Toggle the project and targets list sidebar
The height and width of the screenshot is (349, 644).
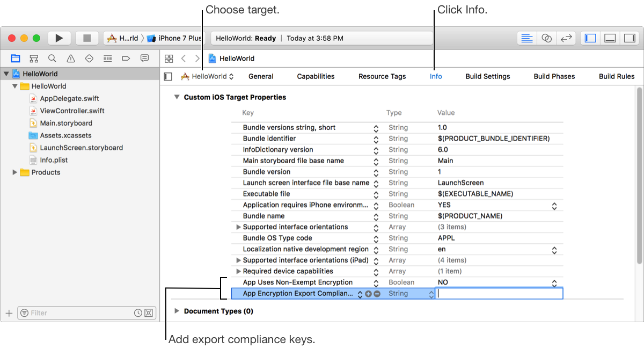(168, 76)
